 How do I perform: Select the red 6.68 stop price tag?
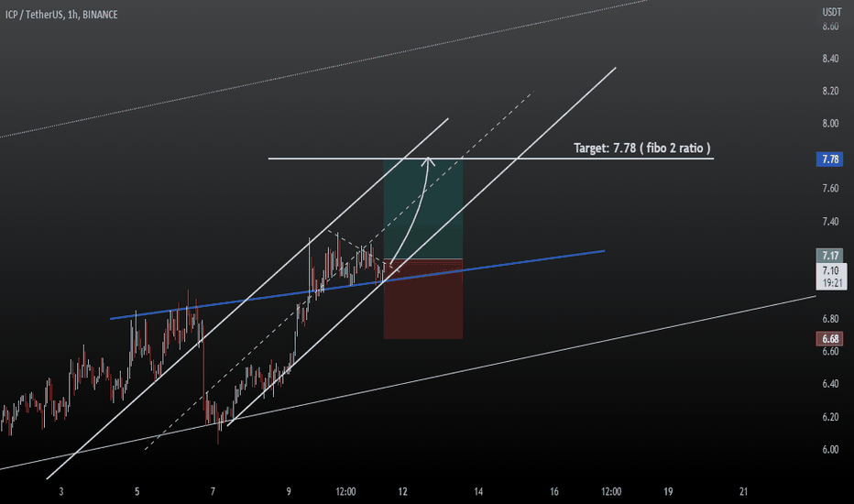click(829, 339)
